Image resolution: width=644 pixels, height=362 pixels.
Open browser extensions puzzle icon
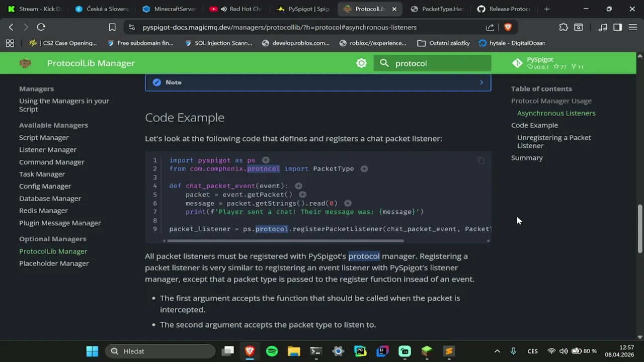click(x=563, y=27)
